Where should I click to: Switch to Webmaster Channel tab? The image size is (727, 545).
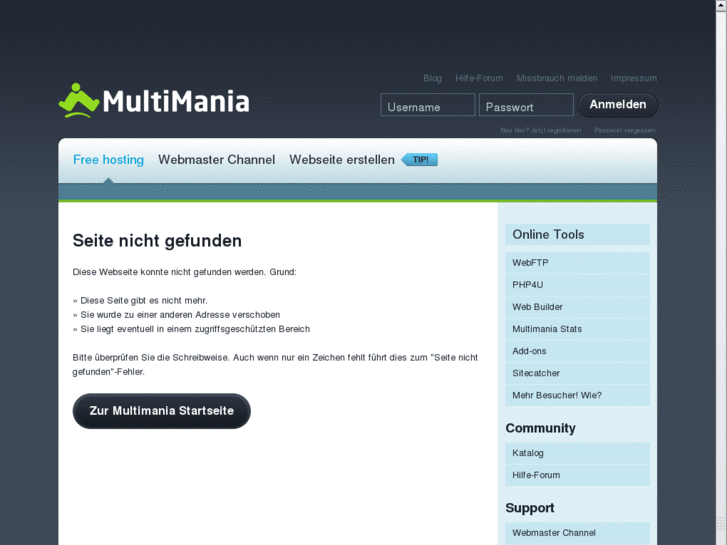click(217, 160)
